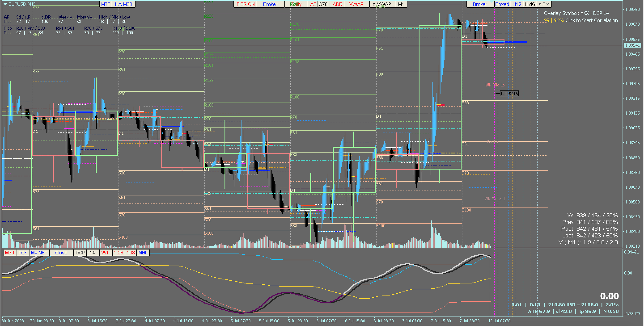Click the s.Fix button
Image resolution: width=644 pixels, height=327 pixels.
tap(544, 4)
